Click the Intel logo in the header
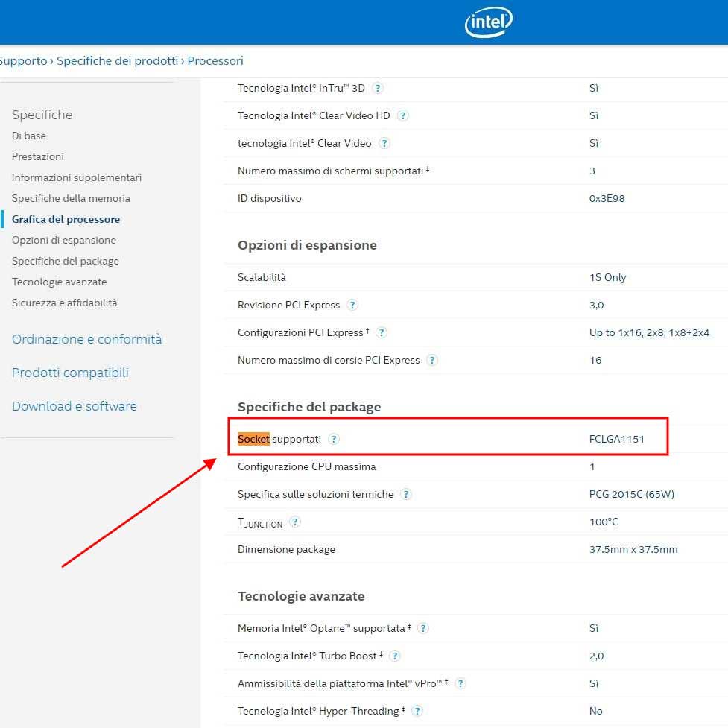728x728 pixels. 488,22
